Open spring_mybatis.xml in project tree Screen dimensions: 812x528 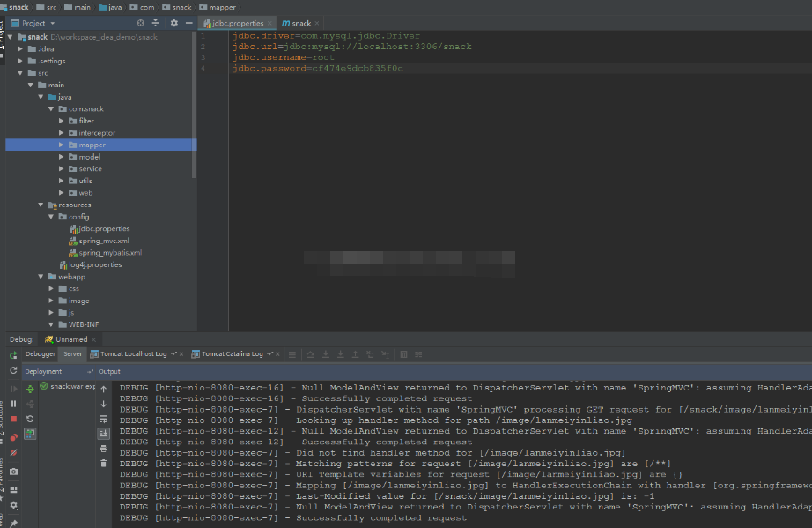coord(110,253)
